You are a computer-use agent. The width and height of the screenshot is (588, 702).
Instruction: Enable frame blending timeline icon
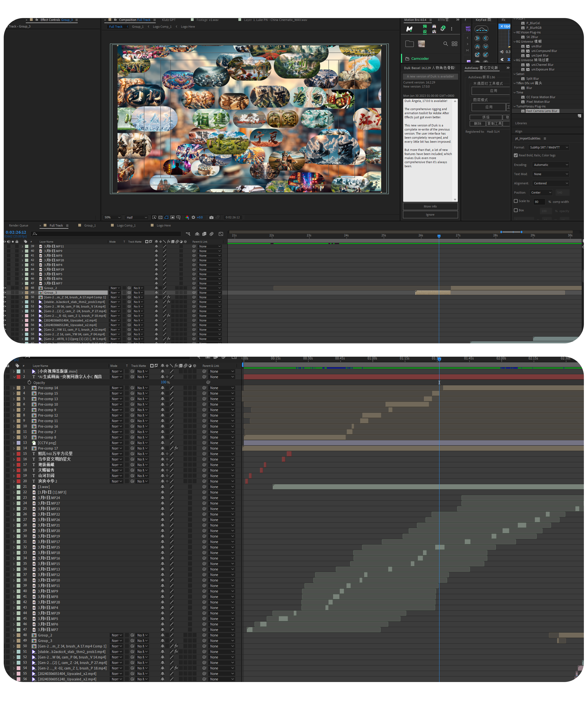[204, 234]
